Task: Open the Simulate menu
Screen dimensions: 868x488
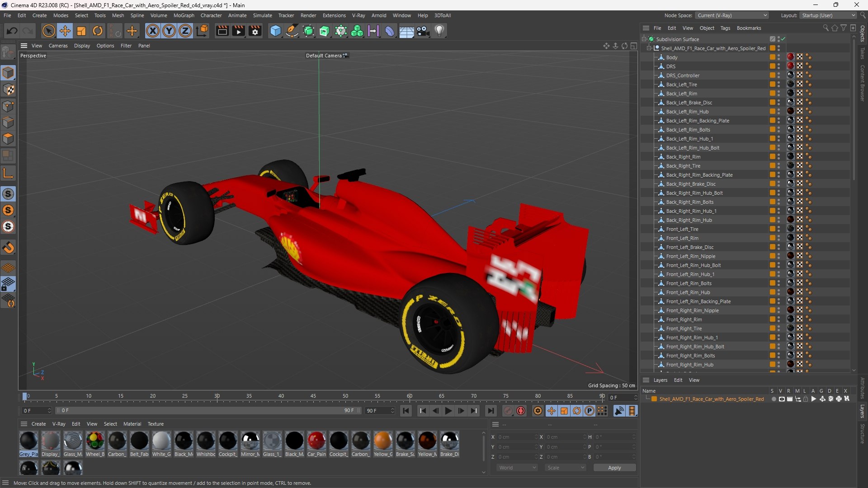Action: (x=262, y=15)
